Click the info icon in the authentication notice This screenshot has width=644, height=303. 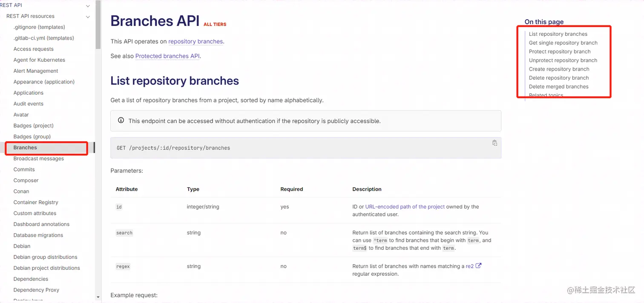tap(121, 120)
